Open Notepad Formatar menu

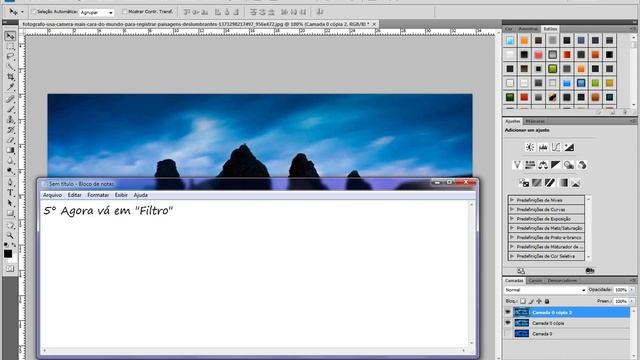coord(98,195)
